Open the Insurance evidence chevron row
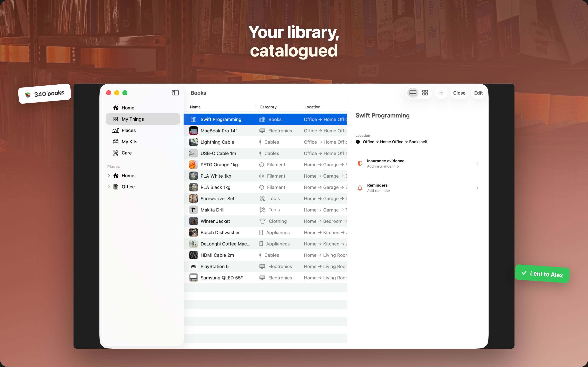The image size is (588, 367). tap(418, 163)
